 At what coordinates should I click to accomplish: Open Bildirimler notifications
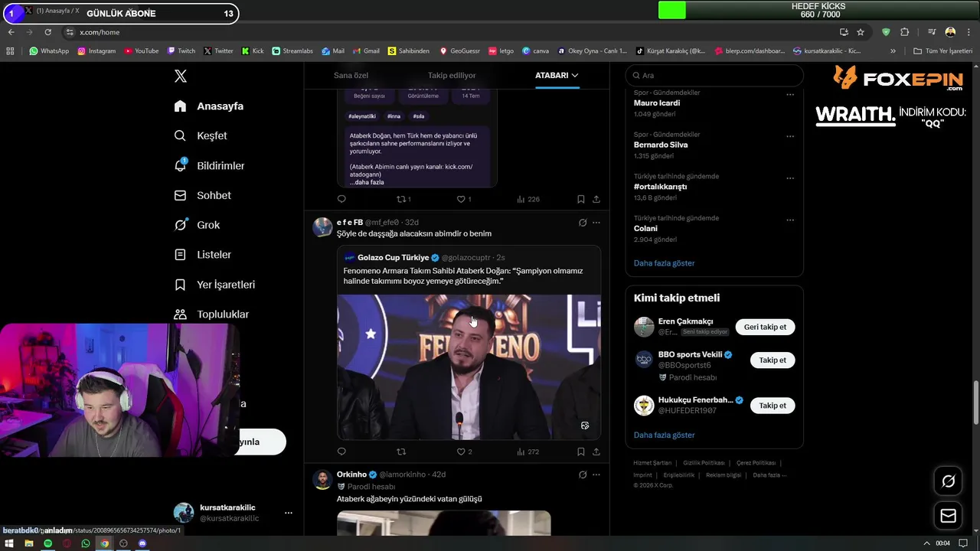[209, 165]
